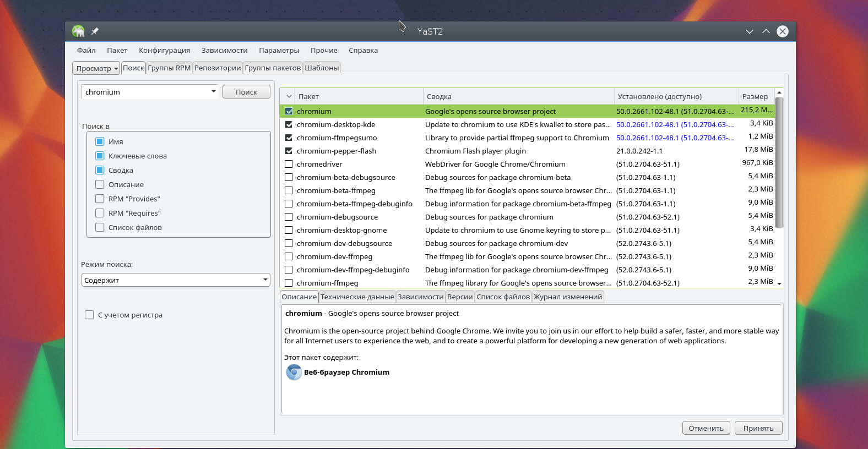
Task: Click the status column header icon
Action: pyautogui.click(x=289, y=96)
